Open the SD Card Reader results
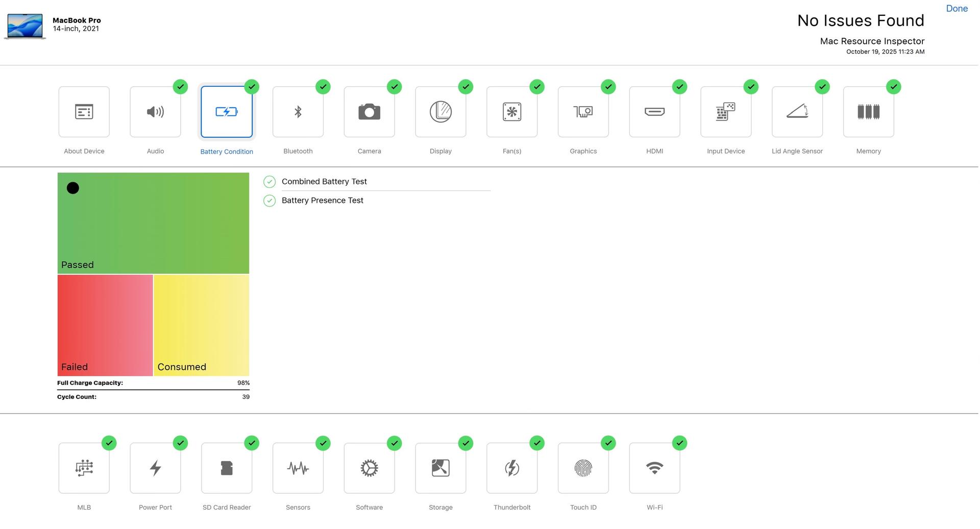Screen dimensions: 980x529 pos(227,468)
